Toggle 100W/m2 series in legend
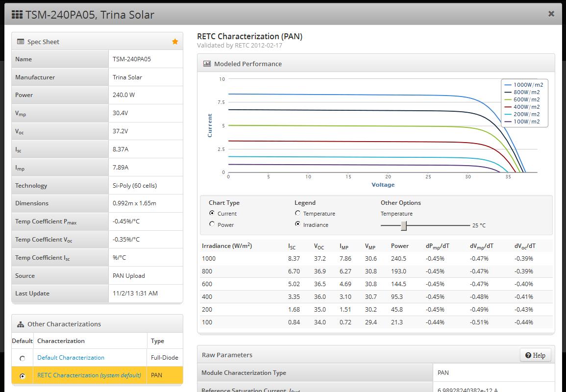The image size is (566, 392). point(522,122)
